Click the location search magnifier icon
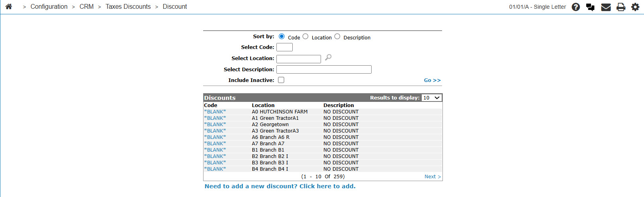This screenshot has height=197, width=644. point(328,58)
